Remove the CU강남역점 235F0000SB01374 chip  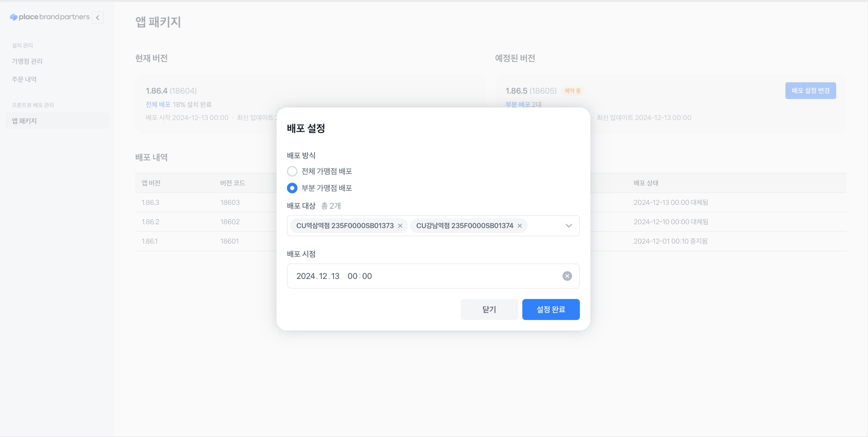pos(520,226)
